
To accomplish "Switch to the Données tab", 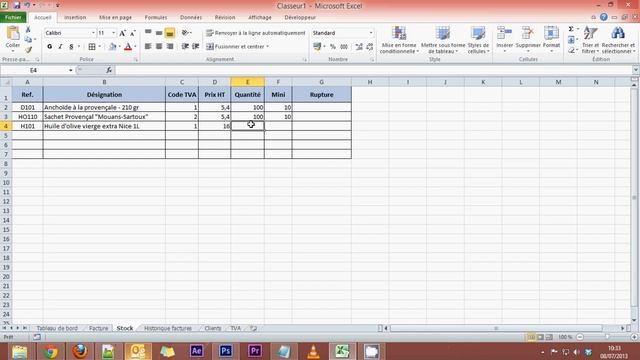I will [x=191, y=18].
